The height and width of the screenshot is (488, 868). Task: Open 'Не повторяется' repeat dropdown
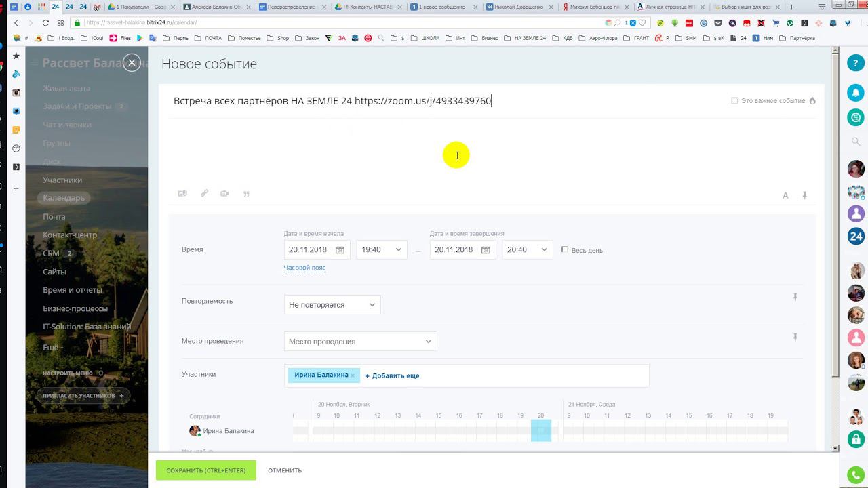332,305
